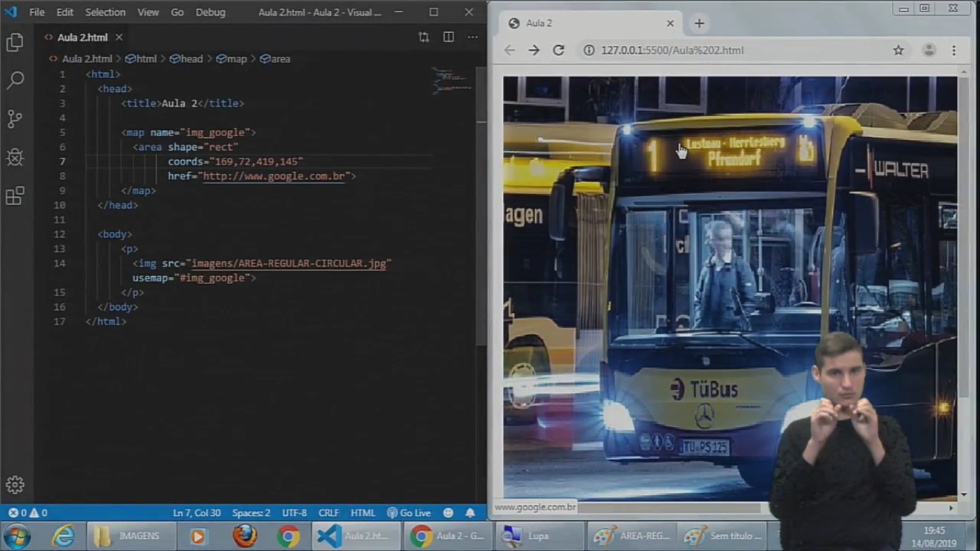Change indentation via Spaces: 2

pyautogui.click(x=251, y=513)
